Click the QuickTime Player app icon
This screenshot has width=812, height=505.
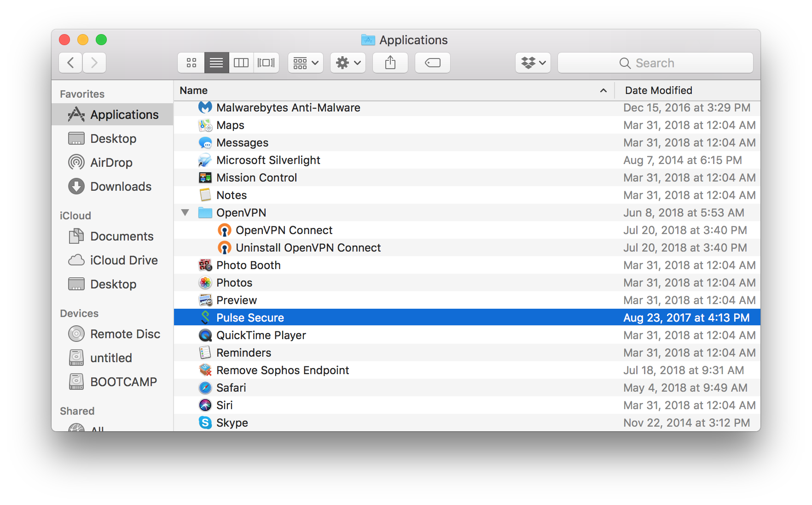pos(205,335)
